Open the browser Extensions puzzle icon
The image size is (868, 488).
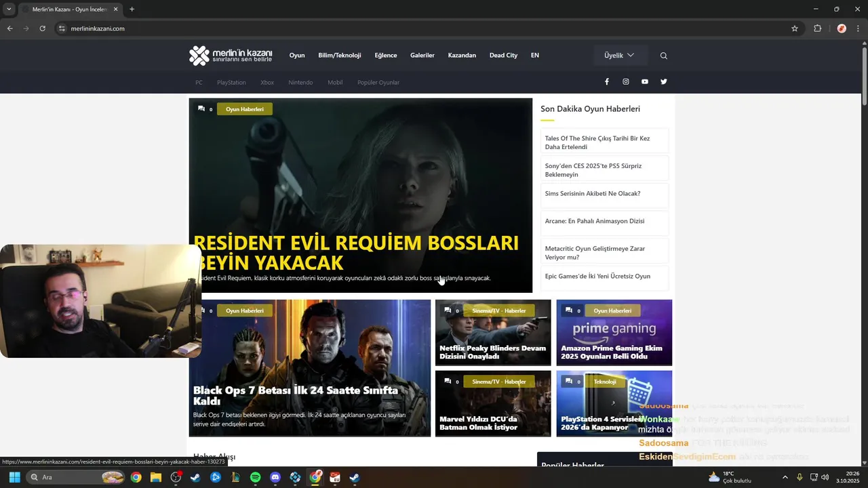(x=818, y=28)
